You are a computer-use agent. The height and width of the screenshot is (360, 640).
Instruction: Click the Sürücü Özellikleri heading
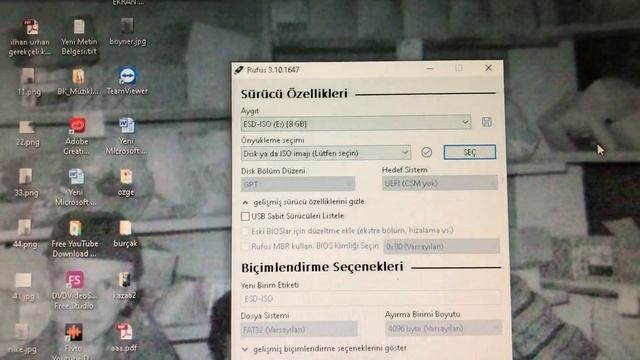(294, 94)
